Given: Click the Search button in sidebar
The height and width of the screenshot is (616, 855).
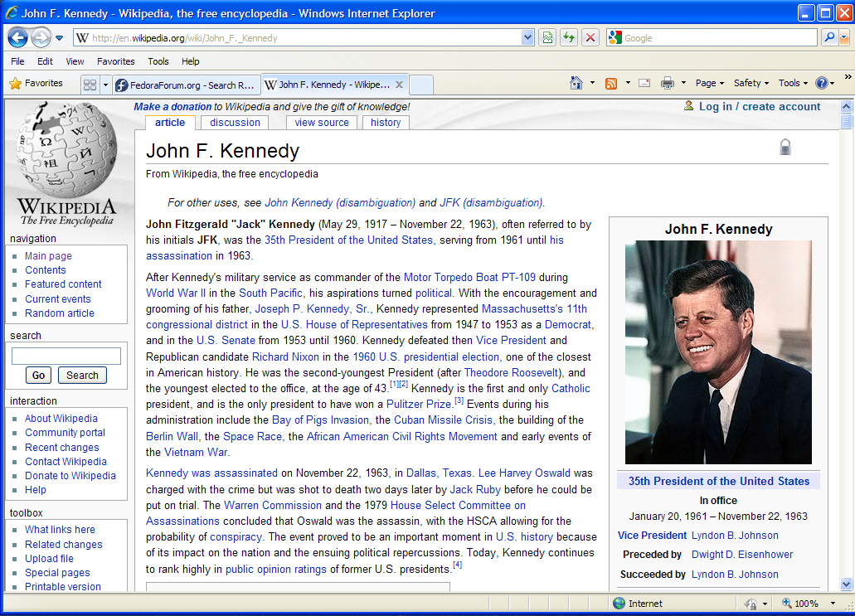Looking at the screenshot, I should [x=82, y=375].
